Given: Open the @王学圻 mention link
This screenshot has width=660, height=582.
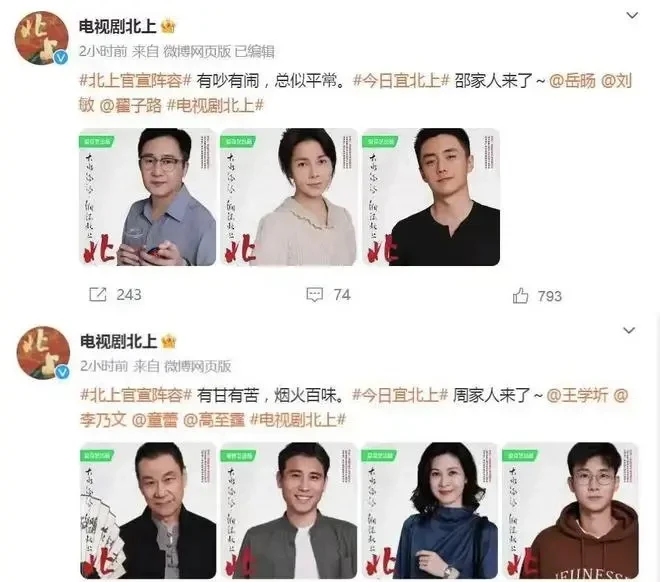Looking at the screenshot, I should coord(577,395).
